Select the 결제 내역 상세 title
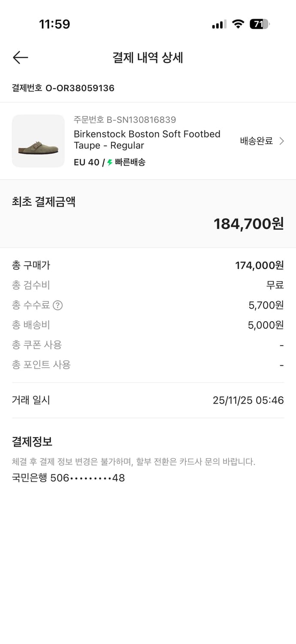This screenshot has width=296, height=644. [148, 58]
